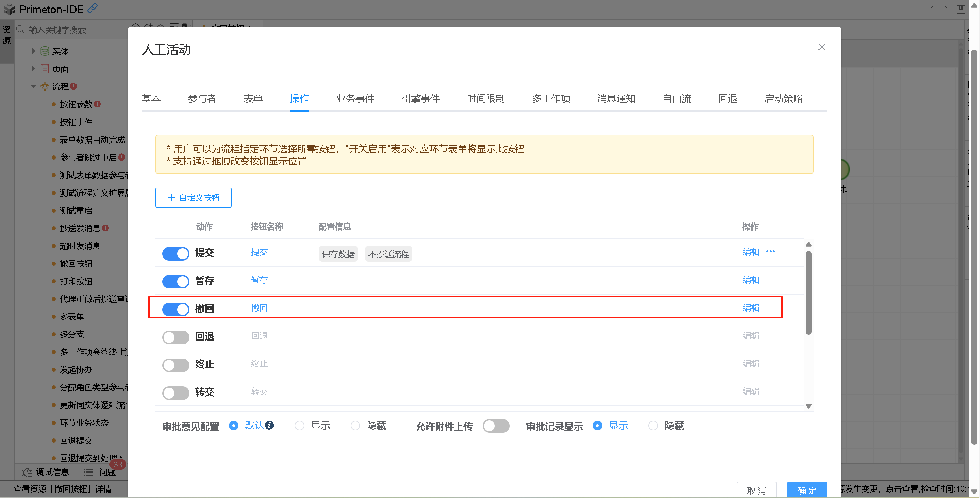Click the 自定义按钮 add button

(x=193, y=197)
